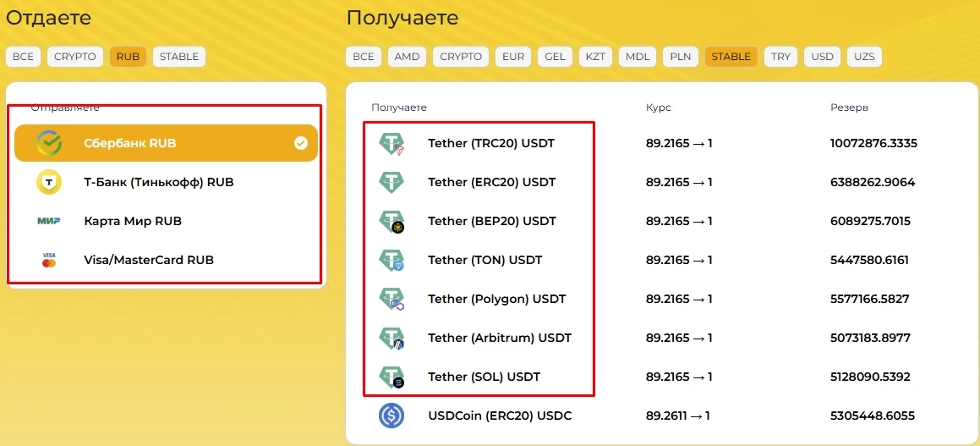Choose the EUR currency filter
This screenshot has width=980, height=446.
tap(513, 57)
